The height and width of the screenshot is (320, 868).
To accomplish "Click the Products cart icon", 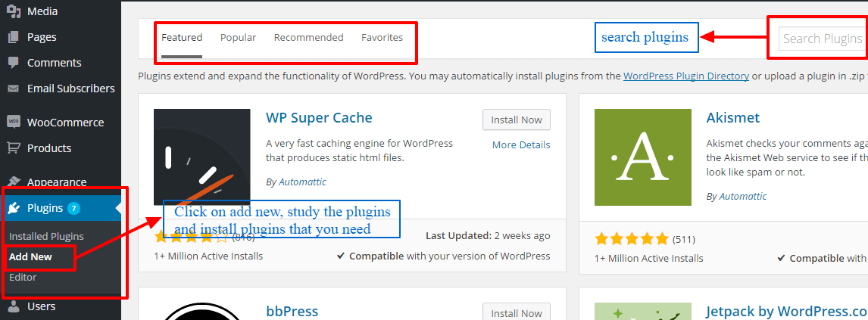I will pos(14,148).
